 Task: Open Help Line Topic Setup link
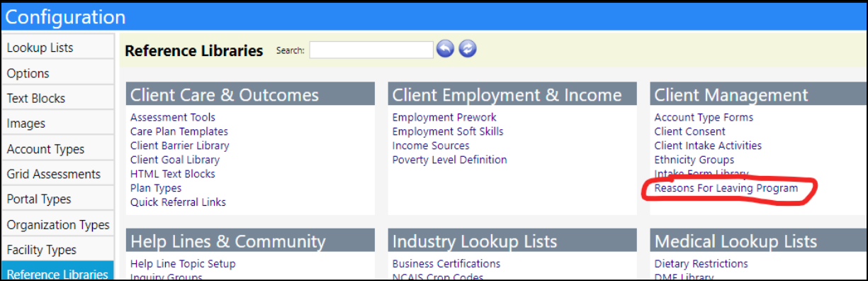[x=183, y=264]
